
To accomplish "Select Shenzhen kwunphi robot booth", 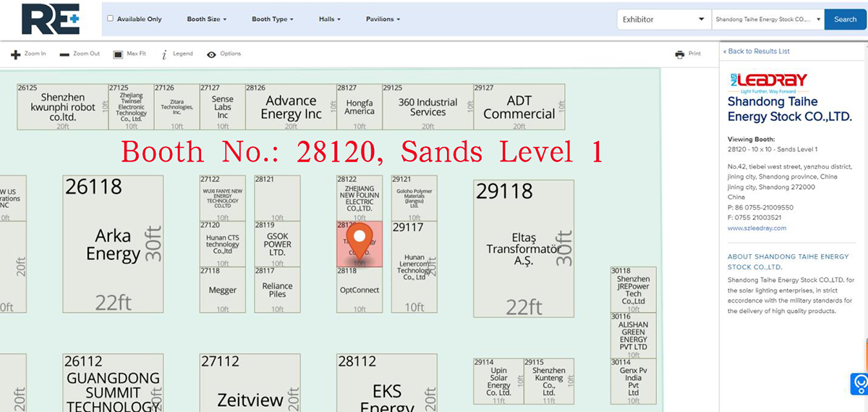I will pyautogui.click(x=63, y=107).
